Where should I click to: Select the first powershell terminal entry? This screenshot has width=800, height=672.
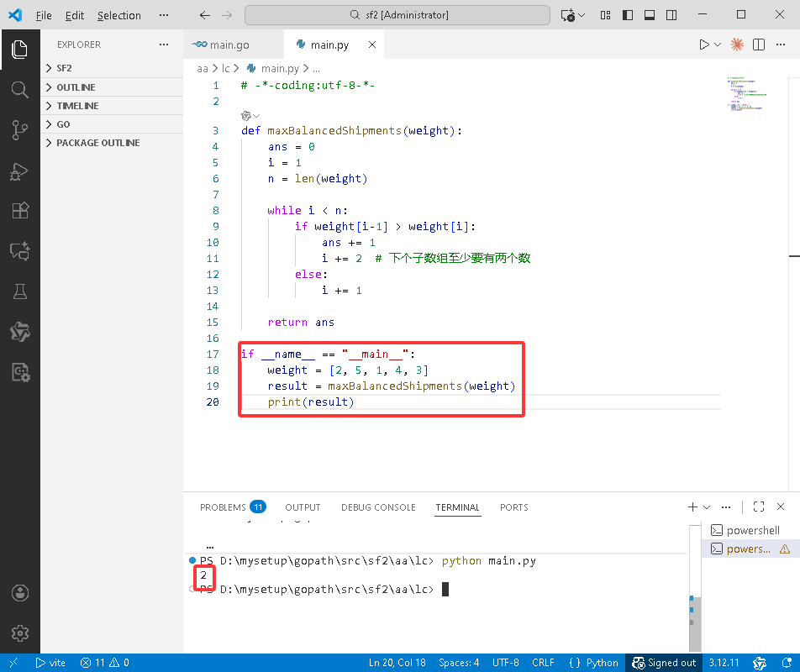coord(749,530)
